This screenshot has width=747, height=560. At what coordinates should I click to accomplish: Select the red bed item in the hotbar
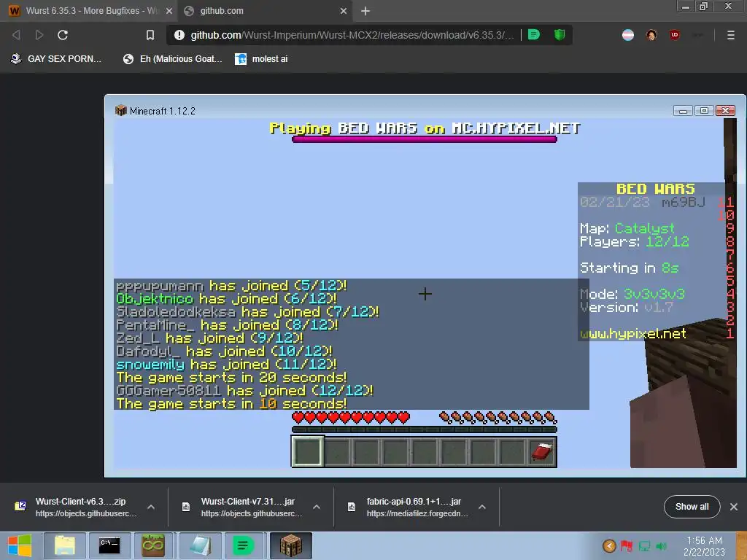pos(542,451)
